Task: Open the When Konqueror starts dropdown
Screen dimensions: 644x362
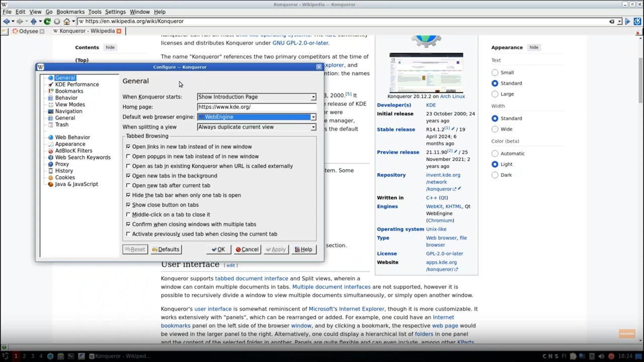Action: tap(257, 97)
